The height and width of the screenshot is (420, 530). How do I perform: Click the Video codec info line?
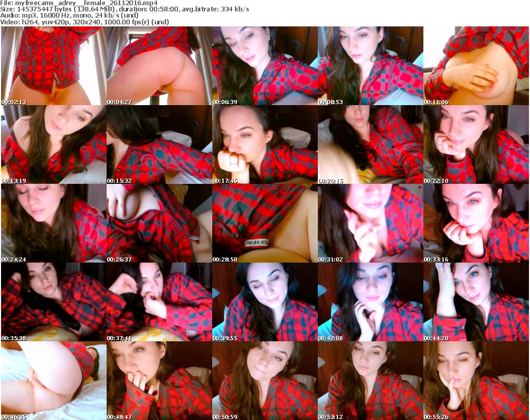84,22
